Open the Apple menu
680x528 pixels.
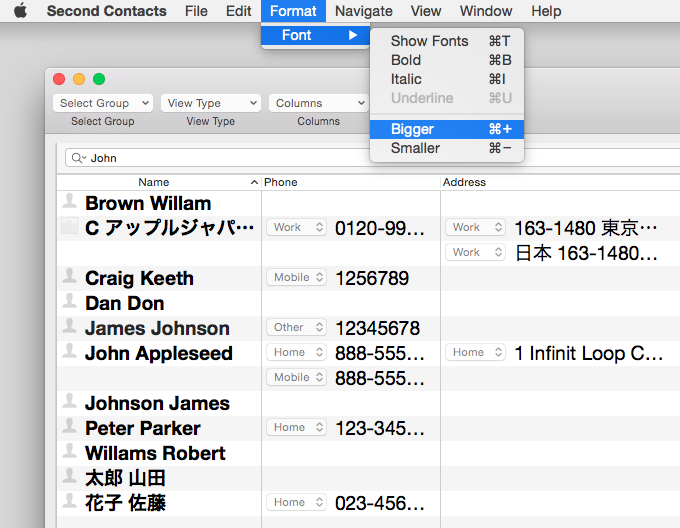pos(20,10)
